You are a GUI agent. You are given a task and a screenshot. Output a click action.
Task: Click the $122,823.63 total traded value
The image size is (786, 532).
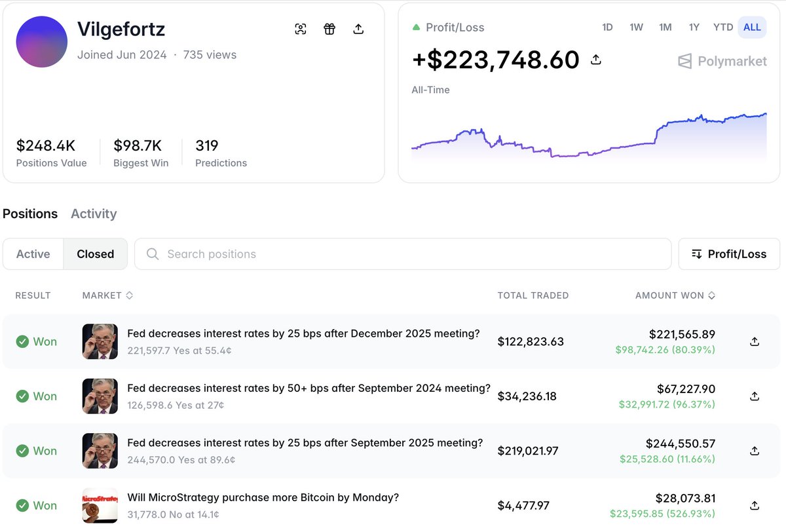pos(531,341)
